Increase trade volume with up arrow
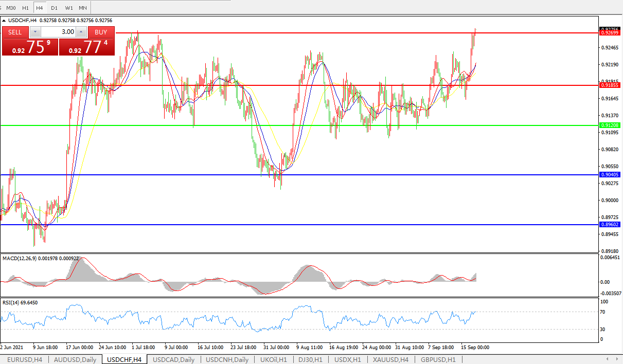This screenshot has height=364, width=623. point(81,32)
